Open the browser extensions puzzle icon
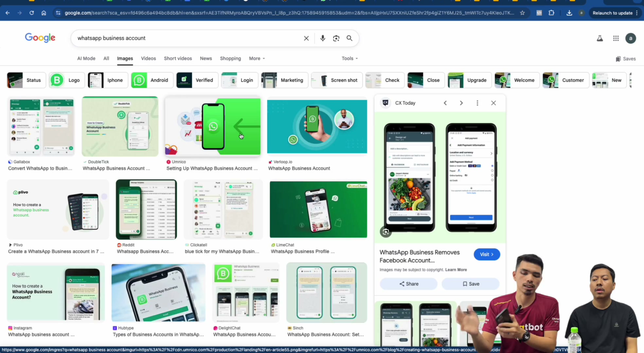This screenshot has height=353, width=644. [551, 13]
